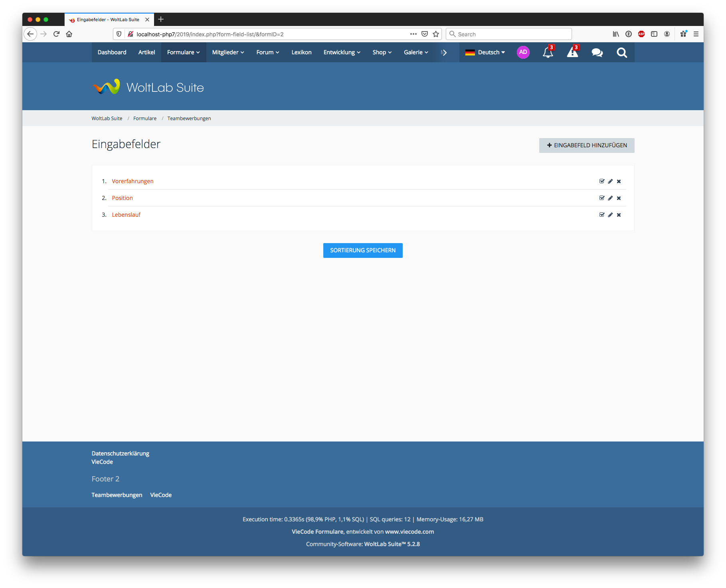726x588 pixels.
Task: Click the moderation warning triangle icon
Action: tap(572, 52)
